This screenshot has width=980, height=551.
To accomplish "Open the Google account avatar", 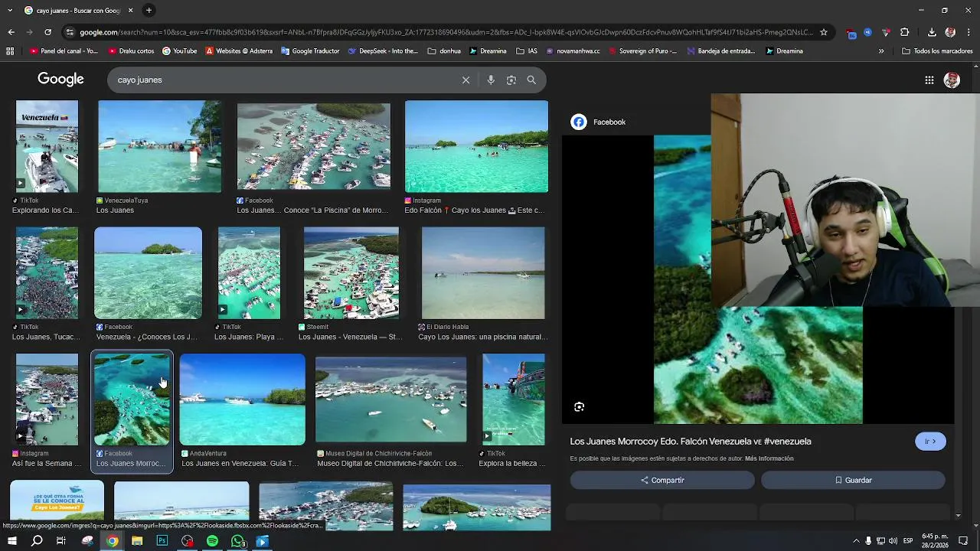I will pyautogui.click(x=952, y=80).
